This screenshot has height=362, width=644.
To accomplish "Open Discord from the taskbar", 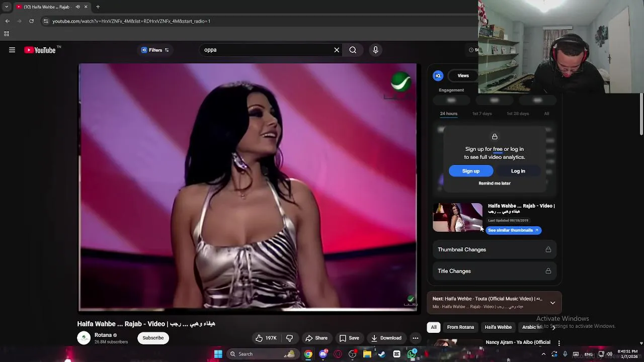I will [x=323, y=354].
